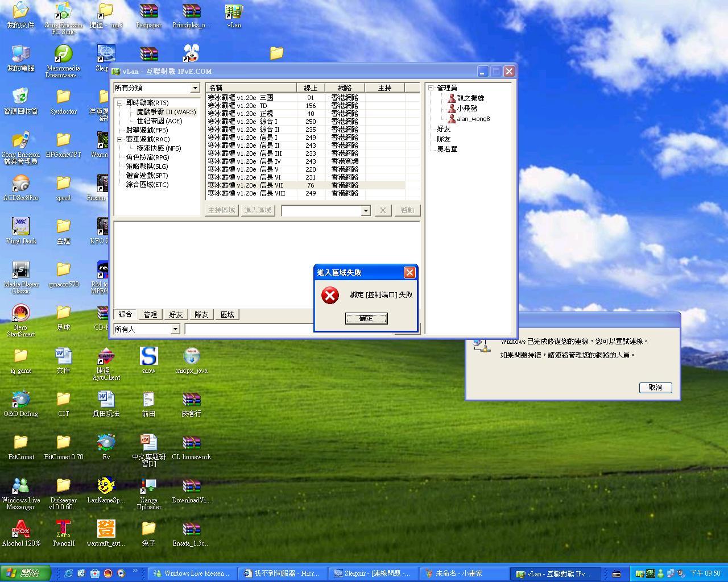Select admin user 龍之振雄
Viewport: 728px width, 582px height.
[470, 98]
